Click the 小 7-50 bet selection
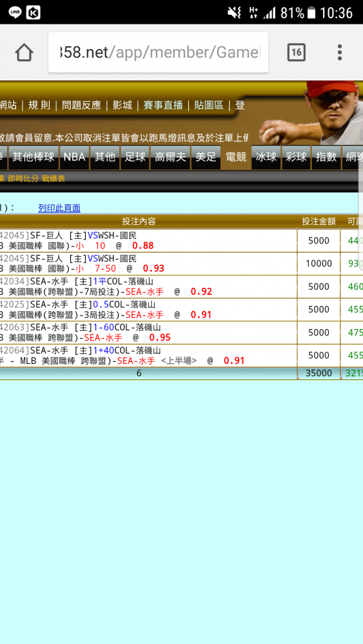Image resolution: width=363 pixels, height=644 pixels. (95, 269)
